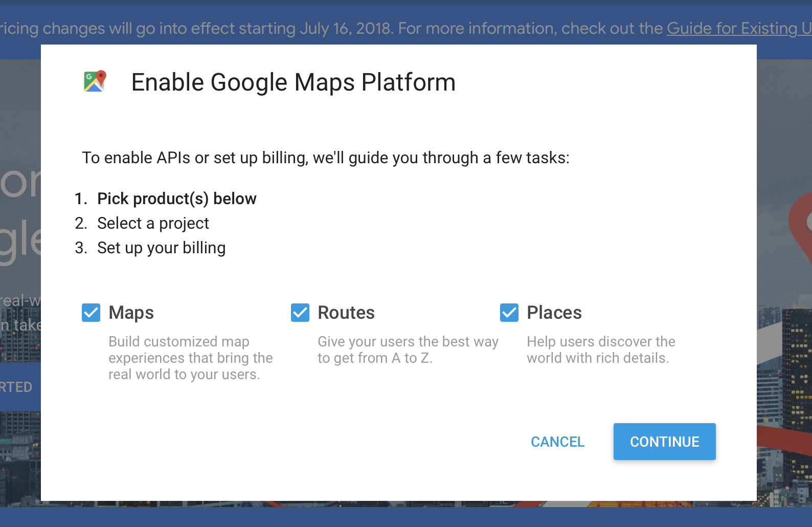Click the 'To enable APIs or set up billing' text
812x527 pixels.
point(326,158)
